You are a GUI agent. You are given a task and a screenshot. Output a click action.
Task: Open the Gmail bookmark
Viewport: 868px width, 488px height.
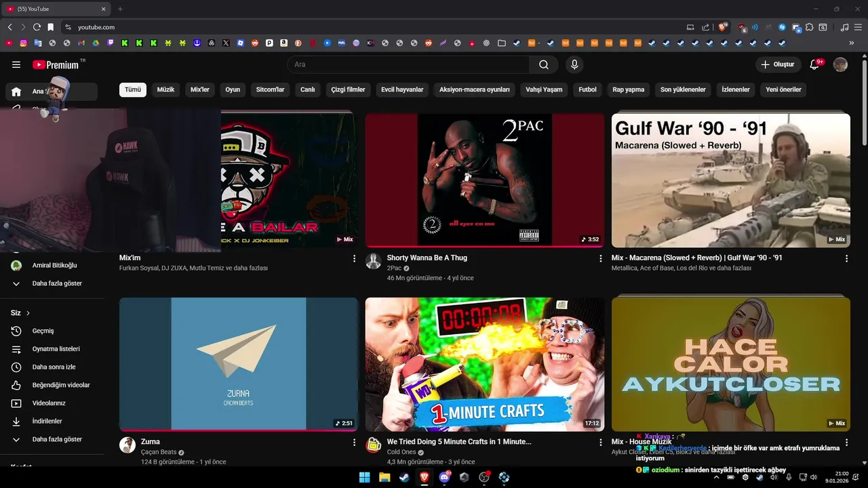pos(81,43)
